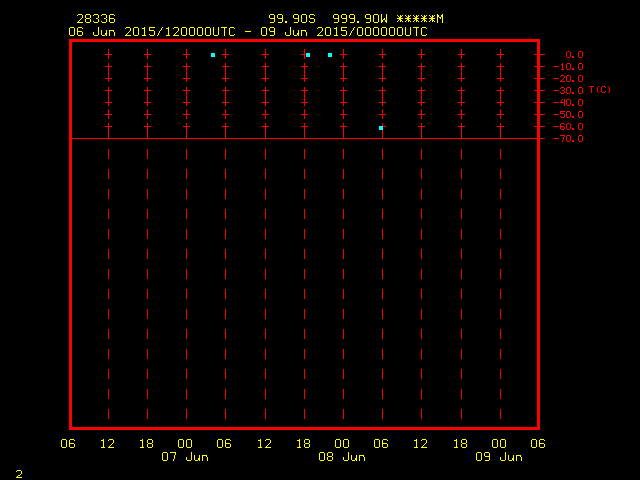Click the elevation text *****M
640x480 pixels.
[420, 19]
